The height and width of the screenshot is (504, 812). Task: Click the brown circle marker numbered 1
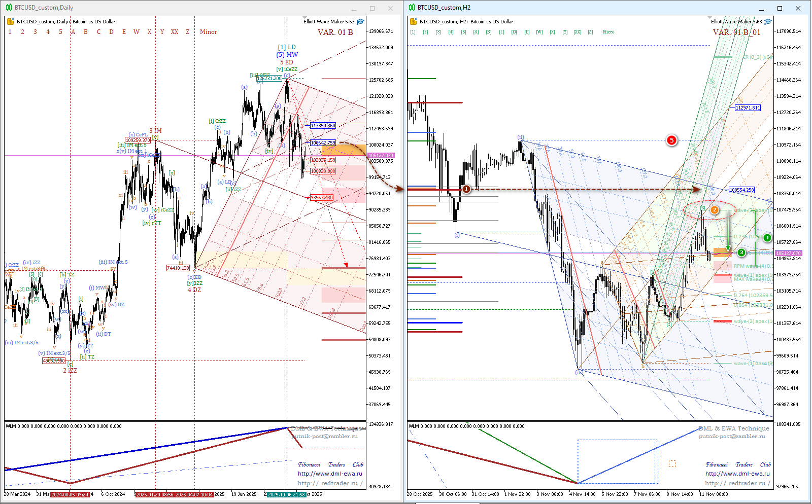click(466, 189)
